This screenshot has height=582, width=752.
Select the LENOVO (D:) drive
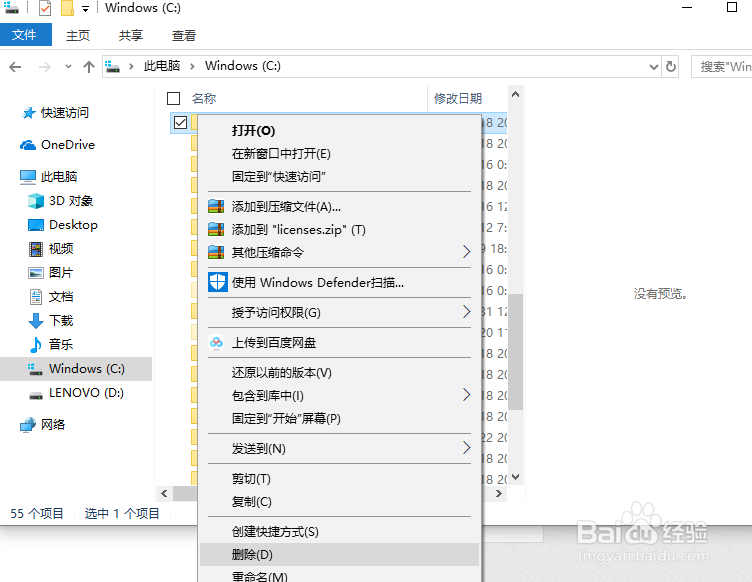click(76, 393)
